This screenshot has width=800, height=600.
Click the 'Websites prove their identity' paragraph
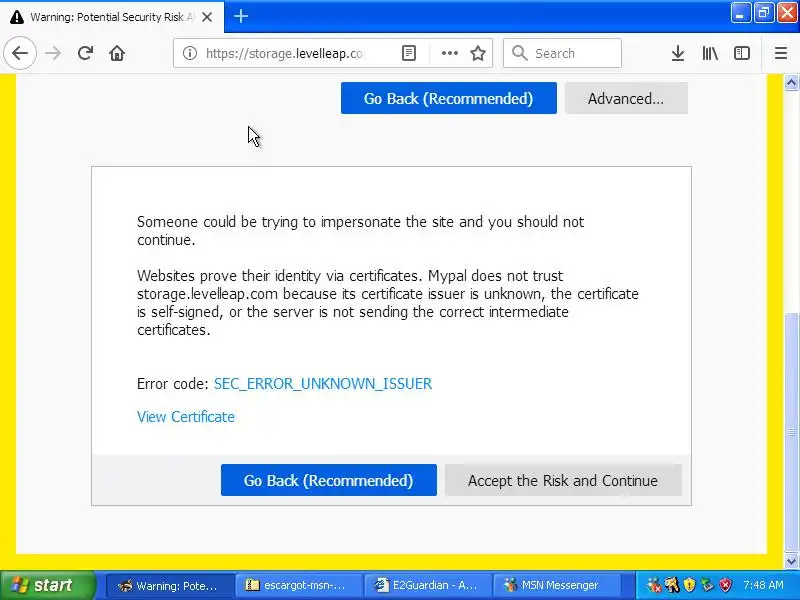tap(388, 303)
